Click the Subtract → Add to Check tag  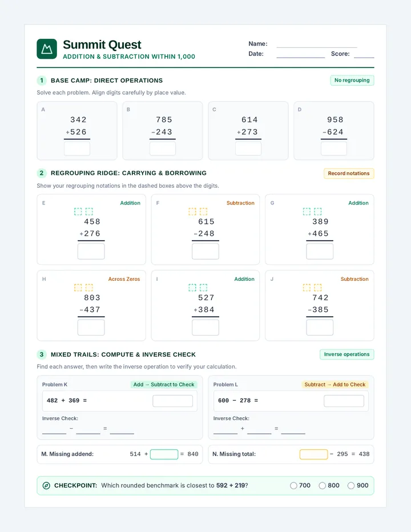tap(335, 384)
